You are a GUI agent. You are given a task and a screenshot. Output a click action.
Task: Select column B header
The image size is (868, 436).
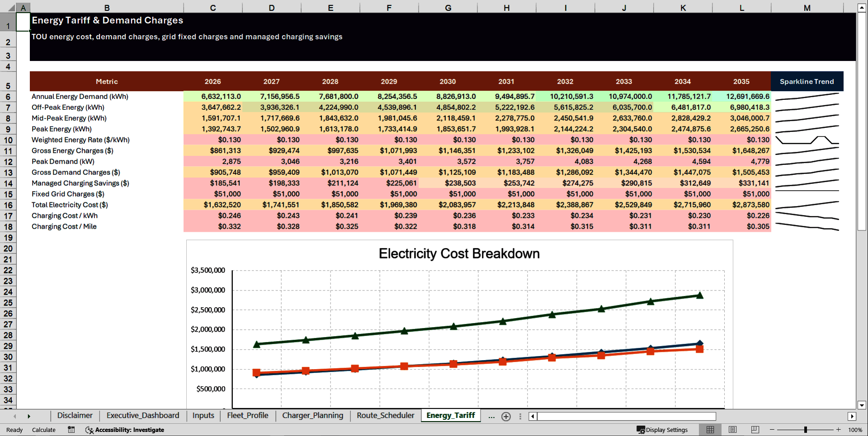tap(107, 8)
